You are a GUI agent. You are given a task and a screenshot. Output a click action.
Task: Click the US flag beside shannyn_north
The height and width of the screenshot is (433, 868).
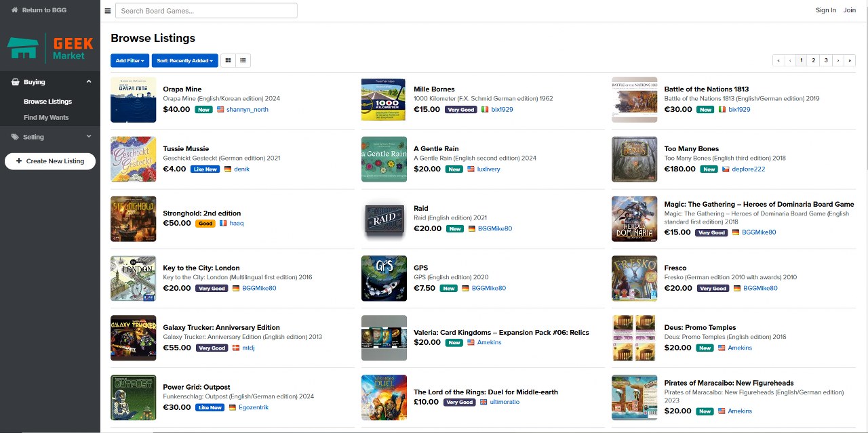pos(220,109)
